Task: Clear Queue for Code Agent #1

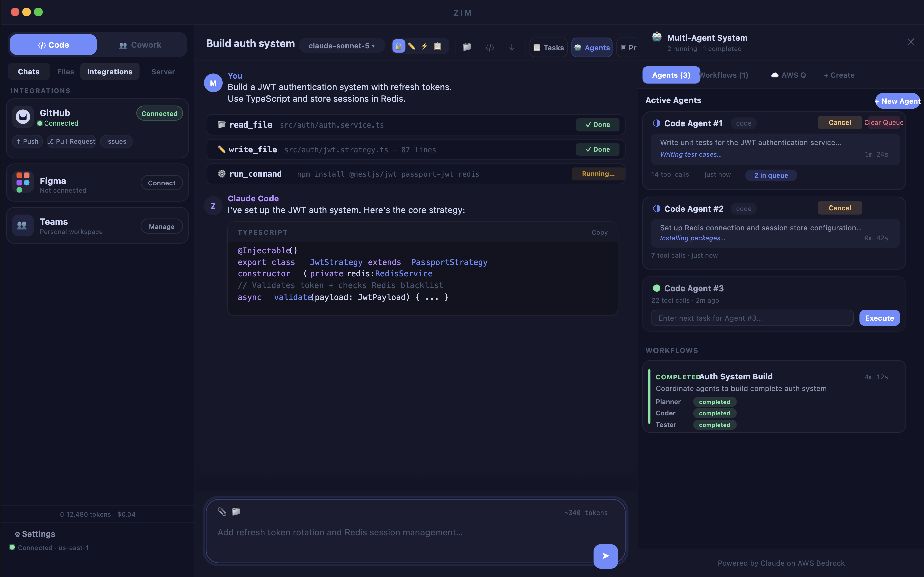Action: tap(884, 122)
